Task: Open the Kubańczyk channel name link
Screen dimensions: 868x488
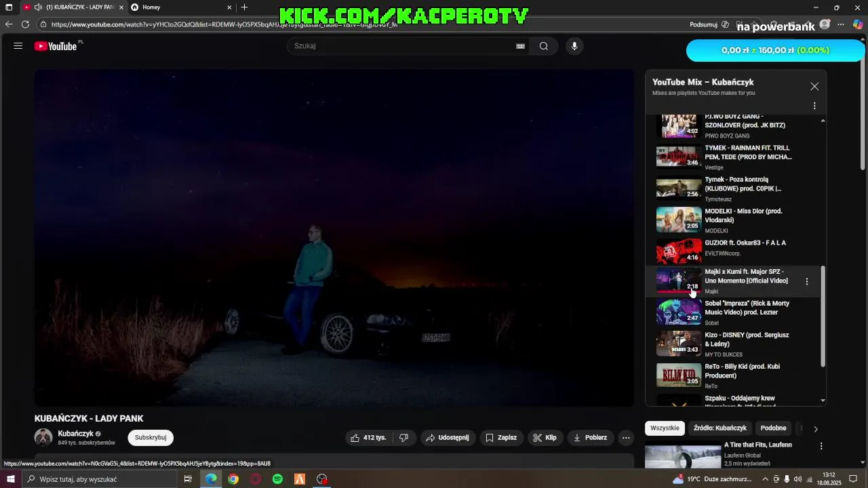Action: pyautogui.click(x=76, y=434)
